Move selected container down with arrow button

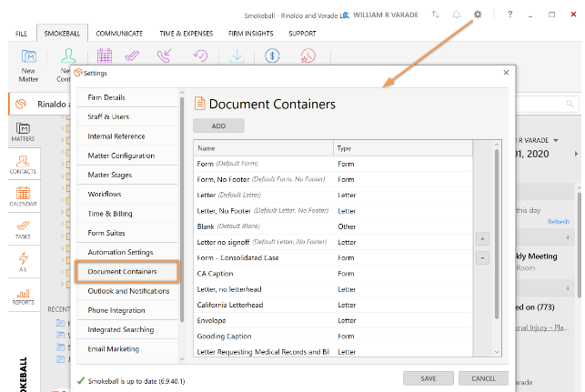(482, 258)
